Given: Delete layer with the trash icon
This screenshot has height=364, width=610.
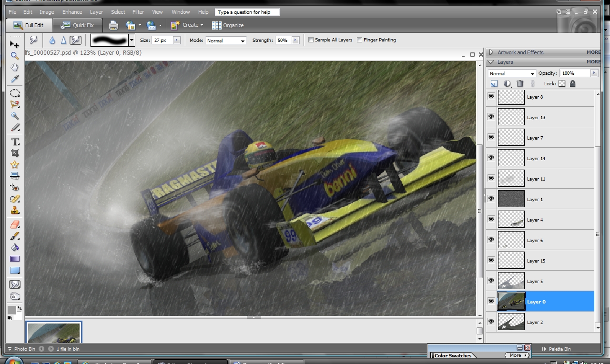Looking at the screenshot, I should click(520, 83).
